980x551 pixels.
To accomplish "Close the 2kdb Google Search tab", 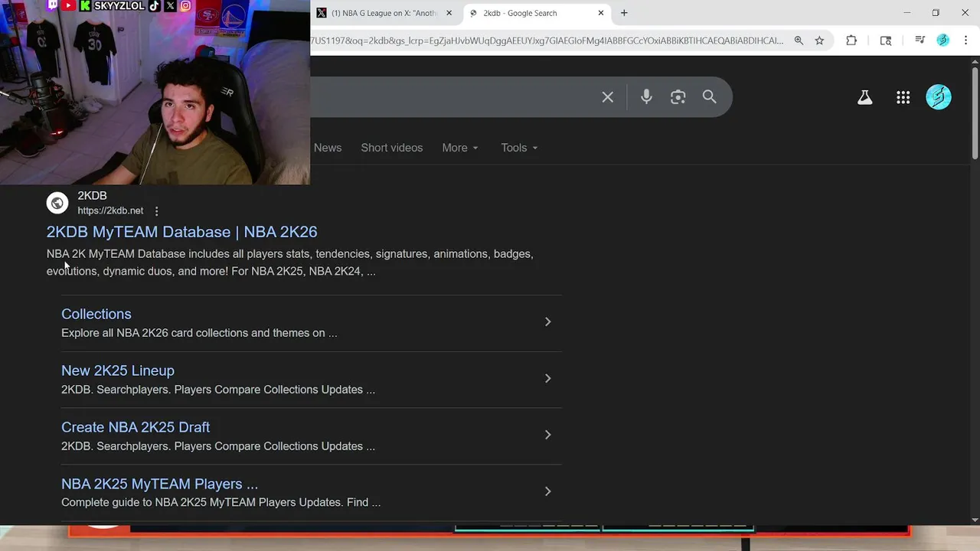I will pos(601,13).
